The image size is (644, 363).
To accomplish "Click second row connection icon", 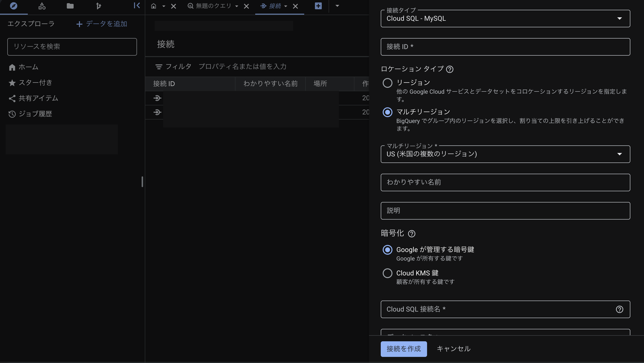I will pos(157,112).
